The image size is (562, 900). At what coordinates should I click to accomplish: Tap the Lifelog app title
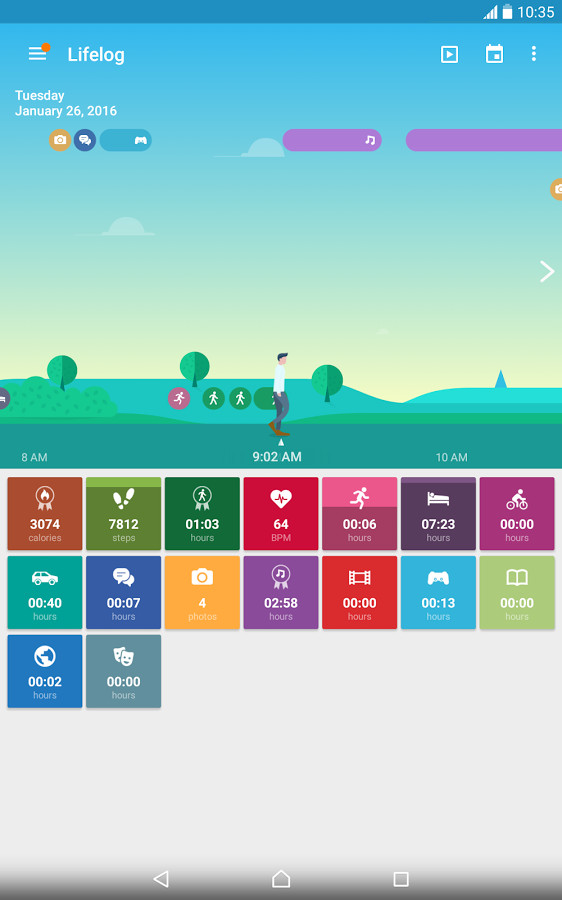coord(96,55)
